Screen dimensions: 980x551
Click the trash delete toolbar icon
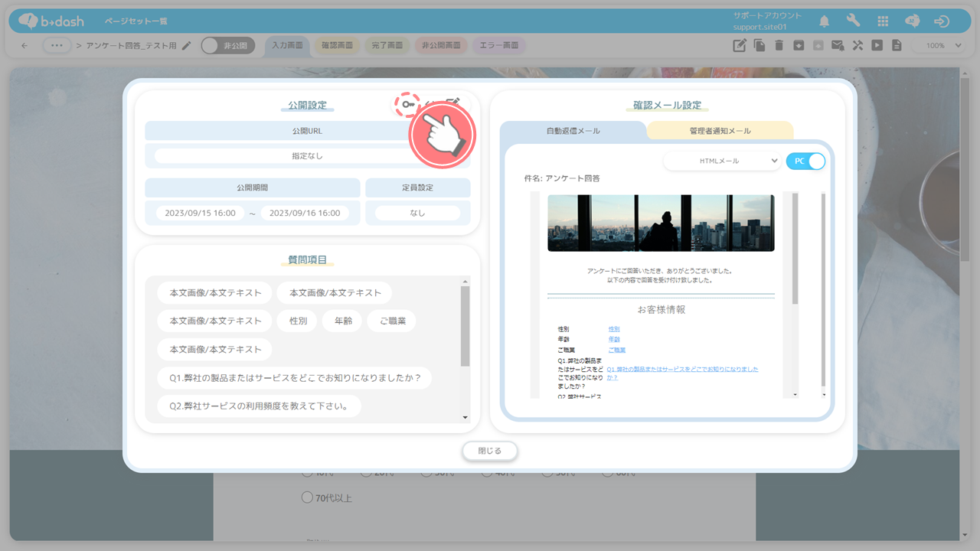(x=779, y=46)
